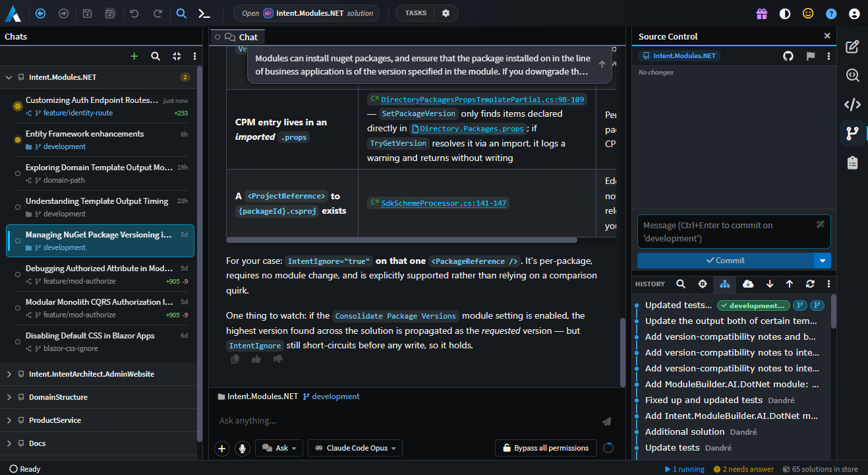The image size is (868, 475).
Task: Open Understanding Template Output Timing chat
Action: coord(100,207)
